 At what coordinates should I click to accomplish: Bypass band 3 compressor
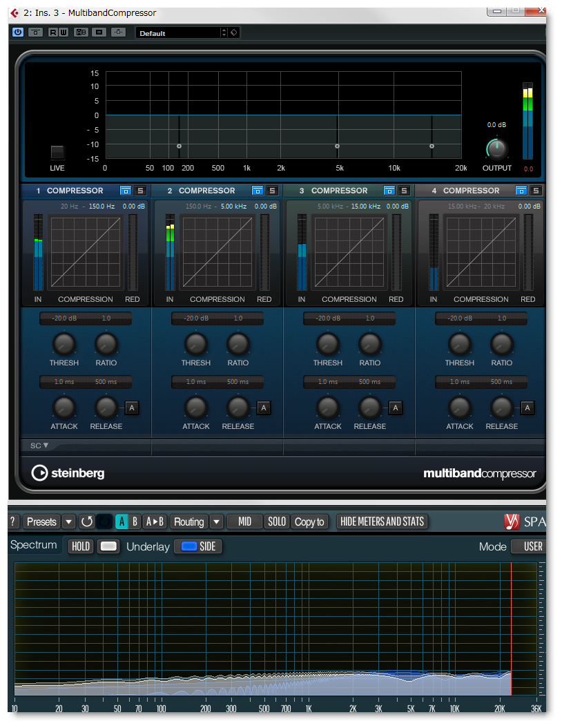[389, 191]
